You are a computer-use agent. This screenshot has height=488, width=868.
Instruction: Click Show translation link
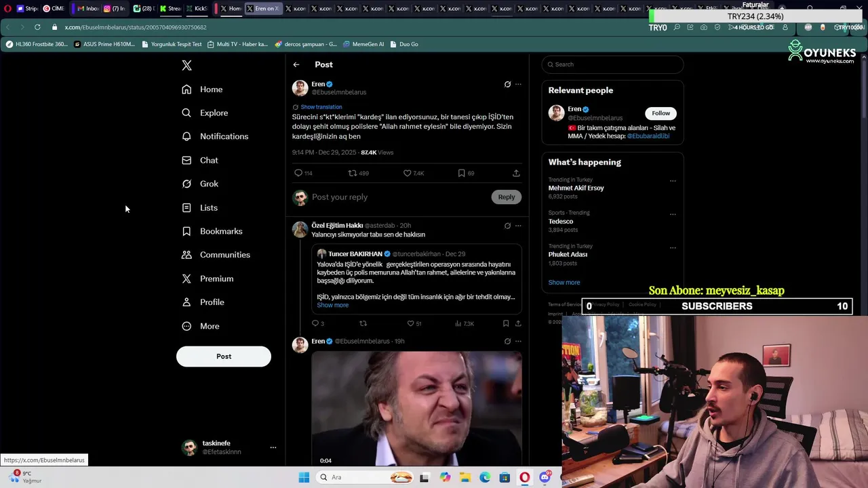[321, 107]
